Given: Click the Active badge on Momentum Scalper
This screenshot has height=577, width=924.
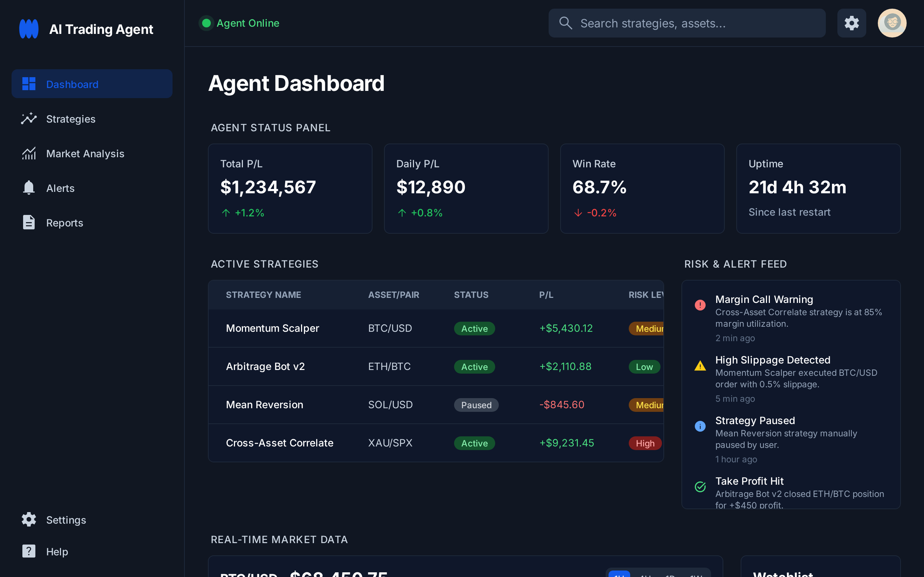Looking at the screenshot, I should (474, 328).
